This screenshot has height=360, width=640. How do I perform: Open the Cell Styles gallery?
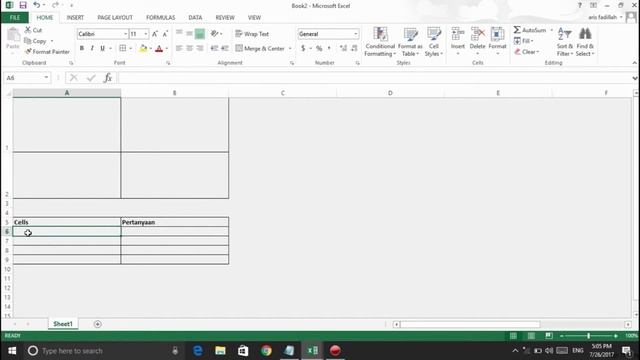tap(434, 42)
